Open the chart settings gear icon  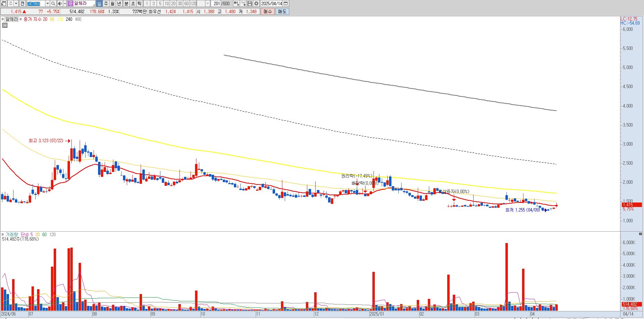(256, 3)
